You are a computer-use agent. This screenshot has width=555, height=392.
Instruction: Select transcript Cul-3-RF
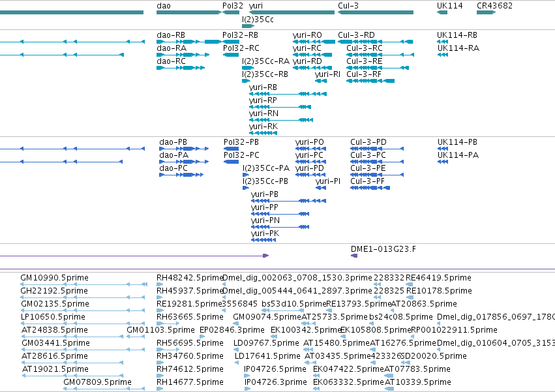tap(370, 81)
